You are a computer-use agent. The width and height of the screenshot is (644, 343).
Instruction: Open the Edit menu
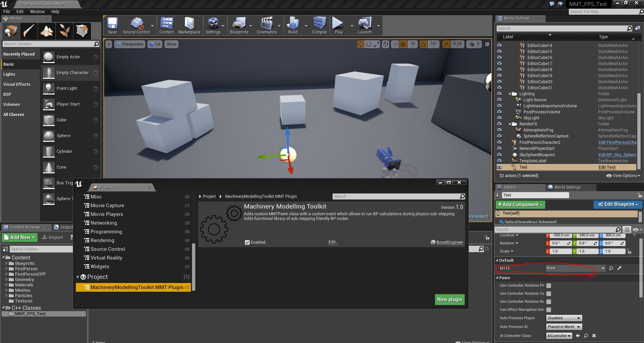pos(20,11)
